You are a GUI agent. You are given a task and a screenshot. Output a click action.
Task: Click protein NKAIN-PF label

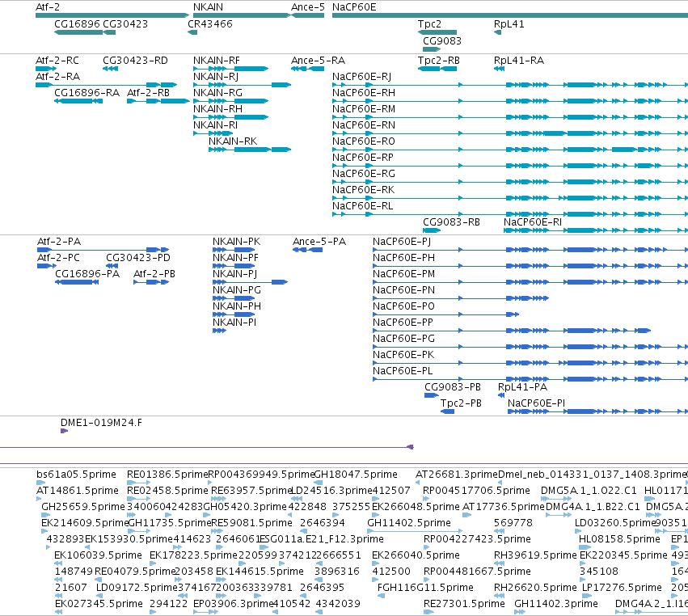coord(235,258)
